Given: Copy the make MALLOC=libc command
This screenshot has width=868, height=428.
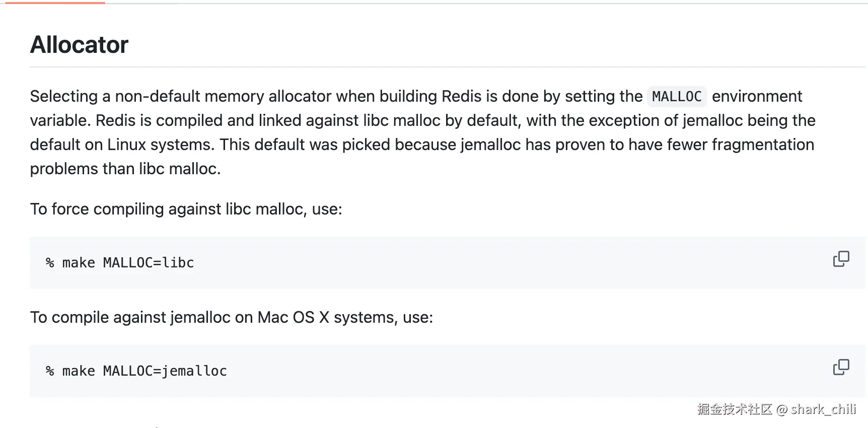Looking at the screenshot, I should pyautogui.click(x=841, y=259).
